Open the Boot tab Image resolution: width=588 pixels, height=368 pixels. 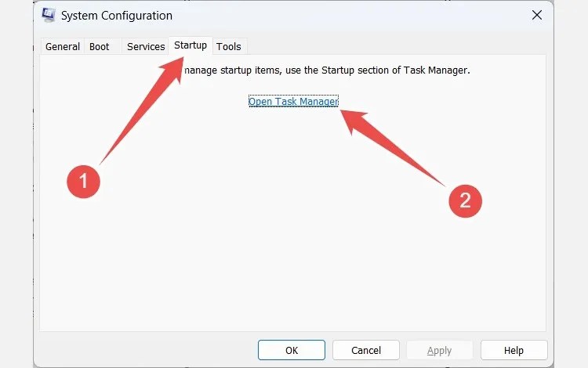[100, 47]
